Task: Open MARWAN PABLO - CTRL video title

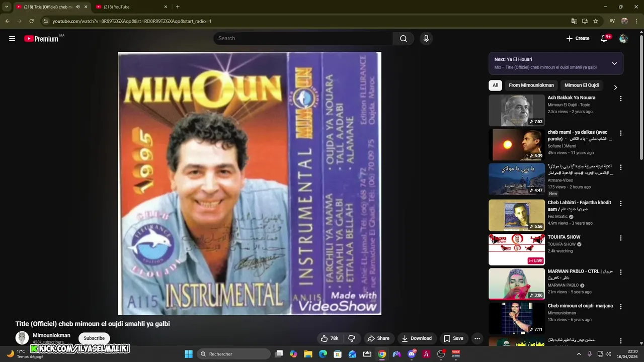Action: point(580,275)
